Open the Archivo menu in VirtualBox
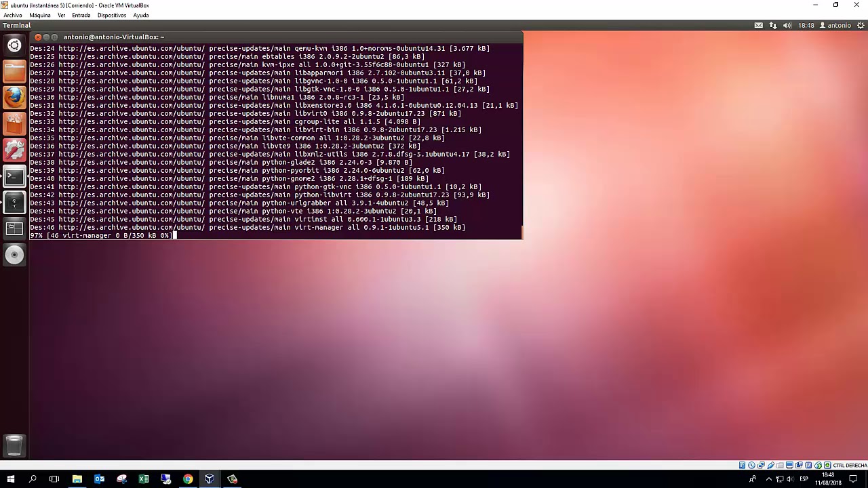 click(13, 15)
